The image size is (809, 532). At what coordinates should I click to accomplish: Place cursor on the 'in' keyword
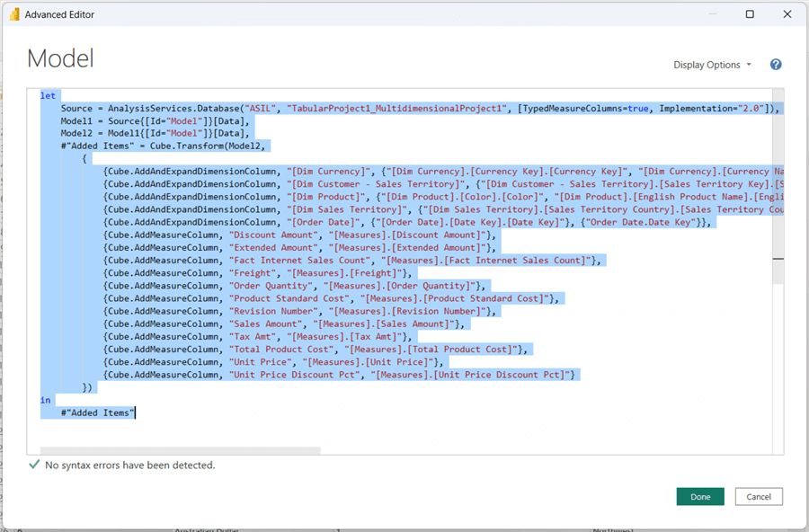pyautogui.click(x=46, y=400)
